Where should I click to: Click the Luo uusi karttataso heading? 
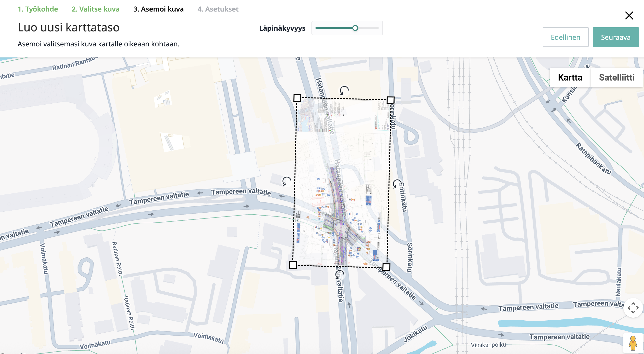pos(68,27)
